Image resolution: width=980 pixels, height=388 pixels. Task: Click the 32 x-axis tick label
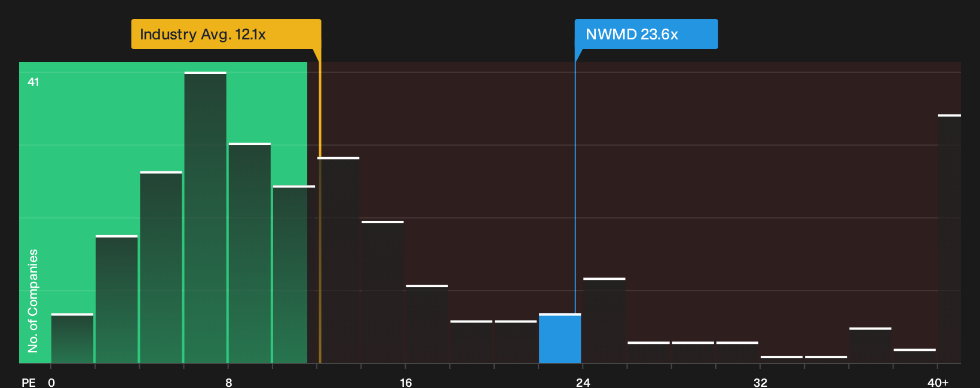(760, 382)
